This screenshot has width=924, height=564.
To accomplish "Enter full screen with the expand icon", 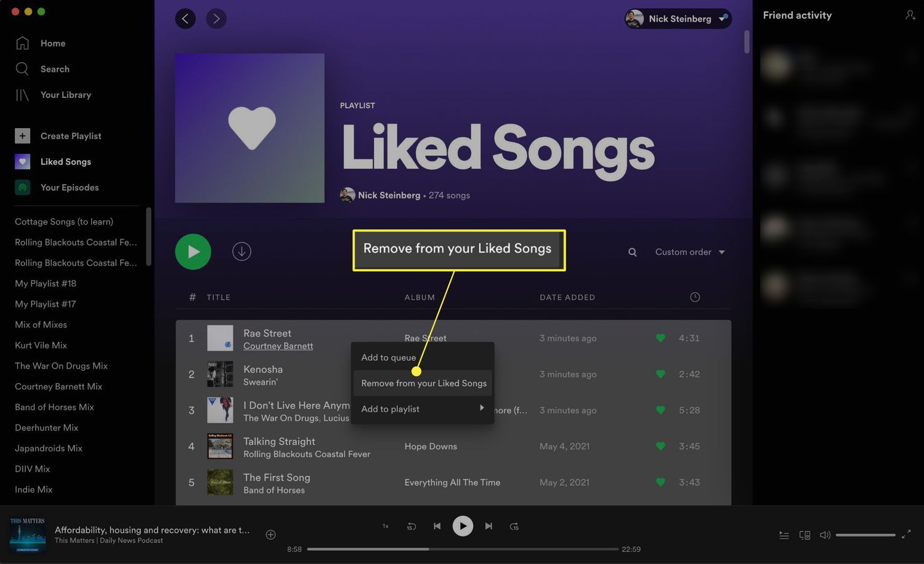I will click(x=906, y=535).
